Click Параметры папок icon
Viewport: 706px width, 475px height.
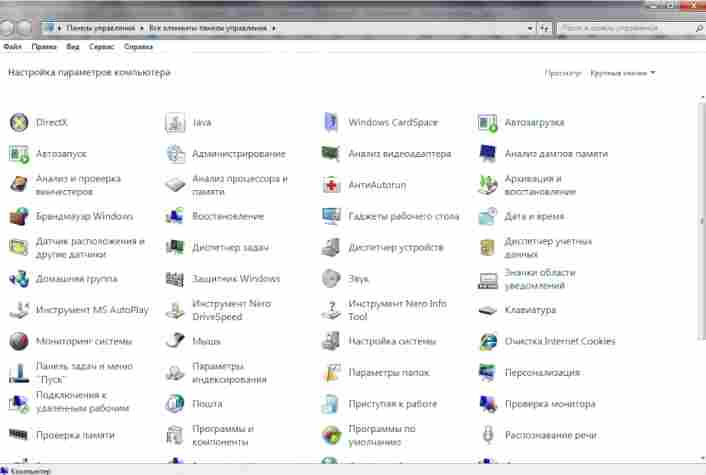[x=332, y=372]
